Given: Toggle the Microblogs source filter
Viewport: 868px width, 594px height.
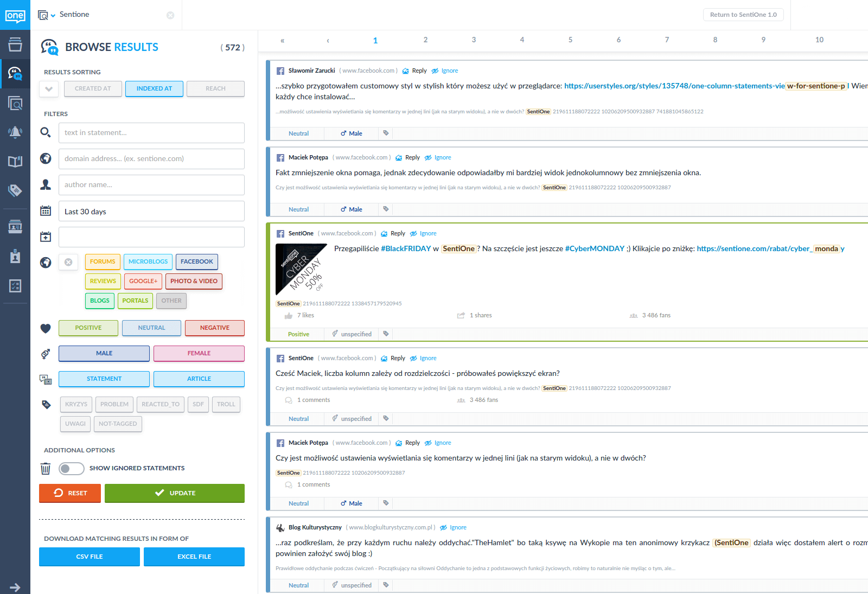Looking at the screenshot, I should (x=148, y=261).
